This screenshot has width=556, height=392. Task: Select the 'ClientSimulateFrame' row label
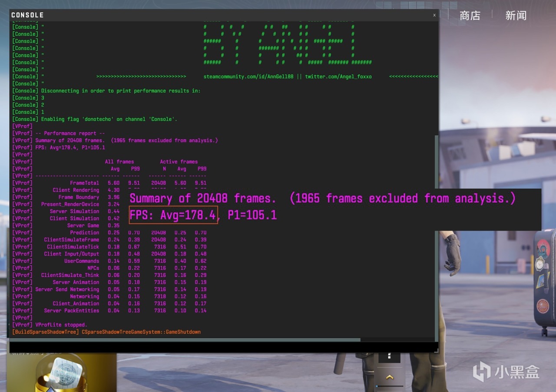(72, 239)
